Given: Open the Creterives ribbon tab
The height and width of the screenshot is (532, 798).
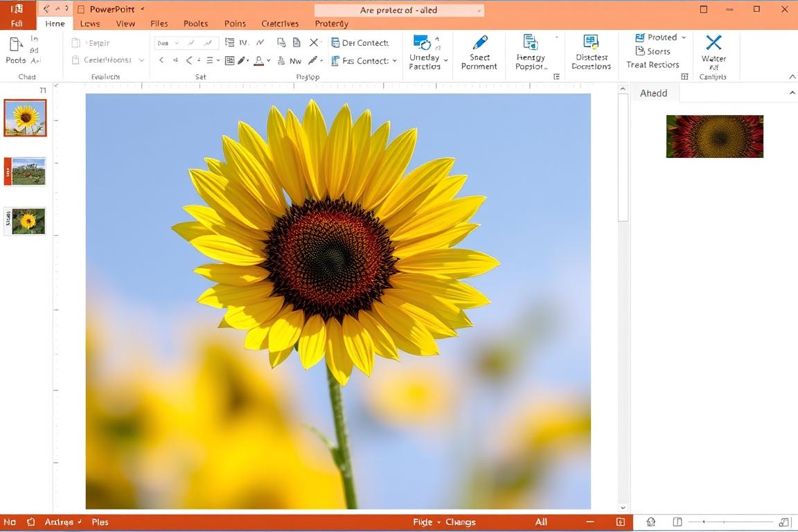Looking at the screenshot, I should 280,24.
